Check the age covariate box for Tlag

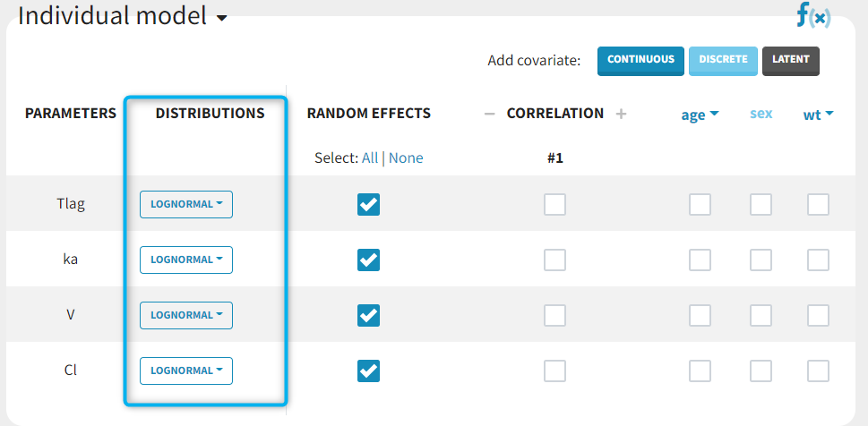pos(700,205)
